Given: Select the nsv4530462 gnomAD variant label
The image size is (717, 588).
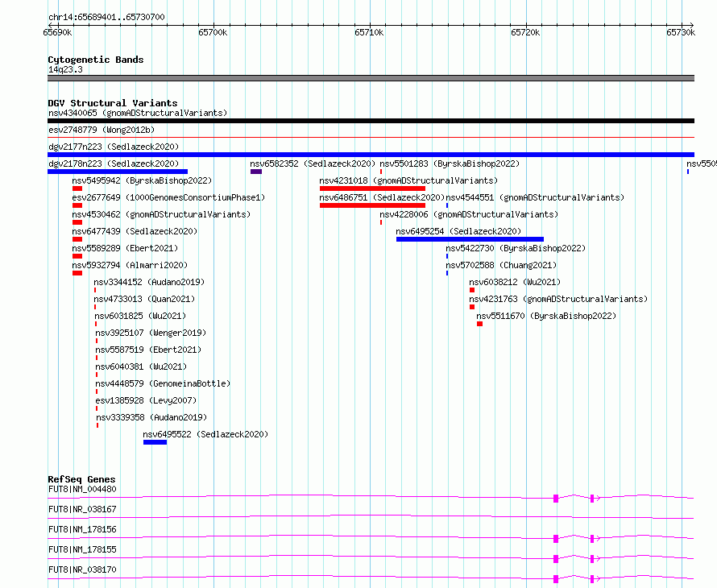Looking at the screenshot, I should pyautogui.click(x=161, y=214).
